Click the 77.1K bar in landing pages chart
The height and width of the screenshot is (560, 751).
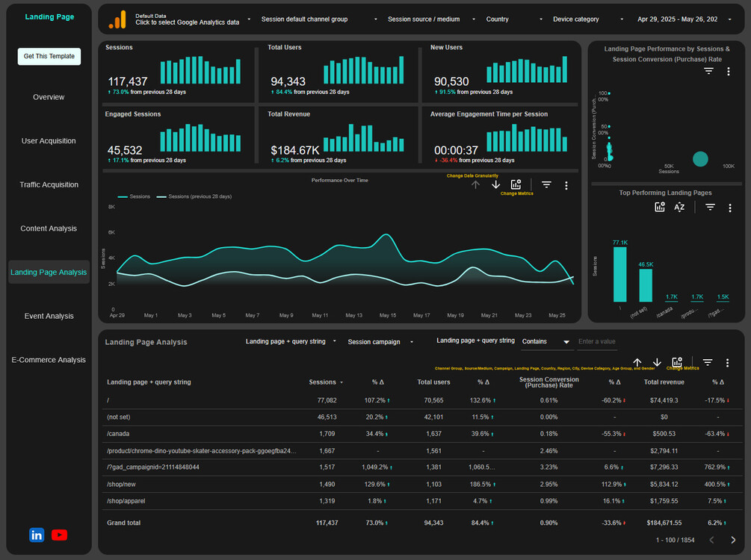tap(619, 274)
